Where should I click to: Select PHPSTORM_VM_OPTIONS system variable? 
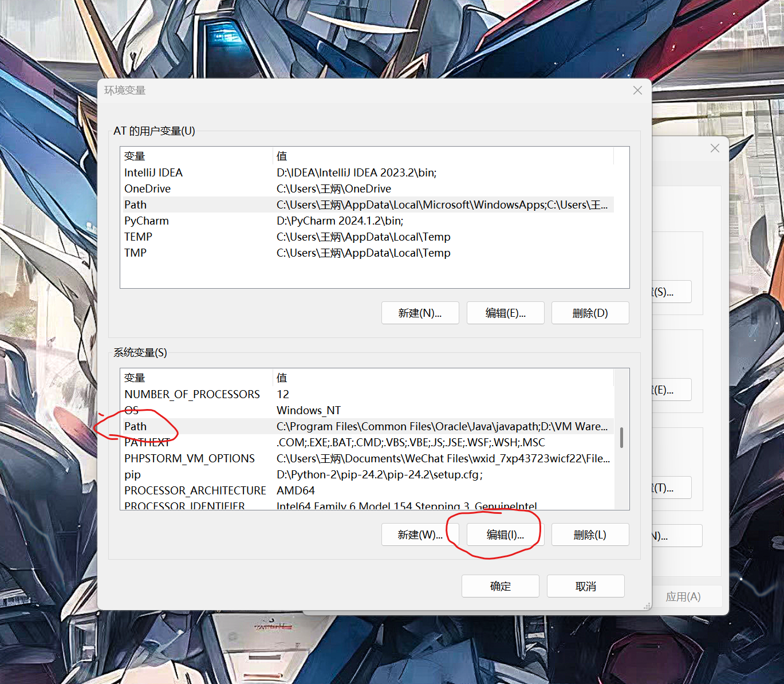tap(367, 458)
